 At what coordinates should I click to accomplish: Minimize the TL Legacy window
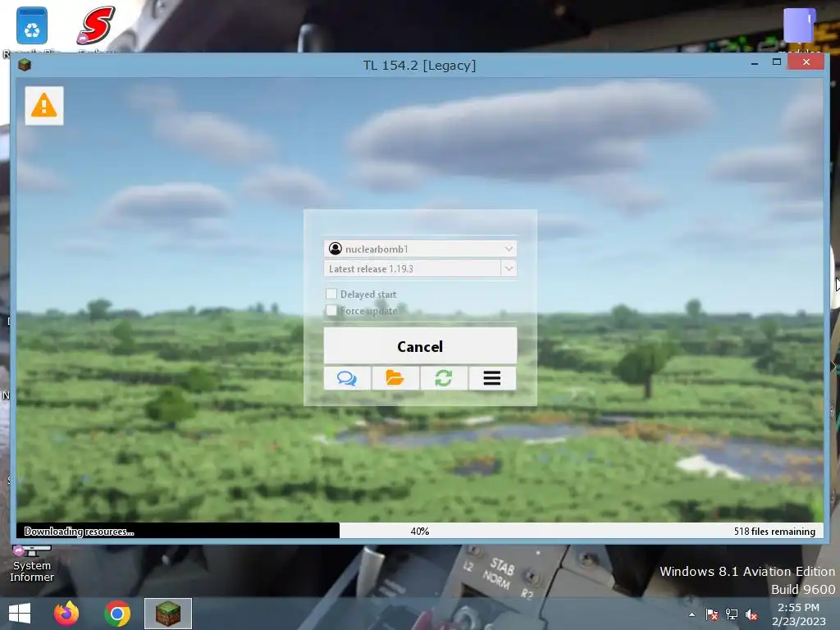click(755, 62)
